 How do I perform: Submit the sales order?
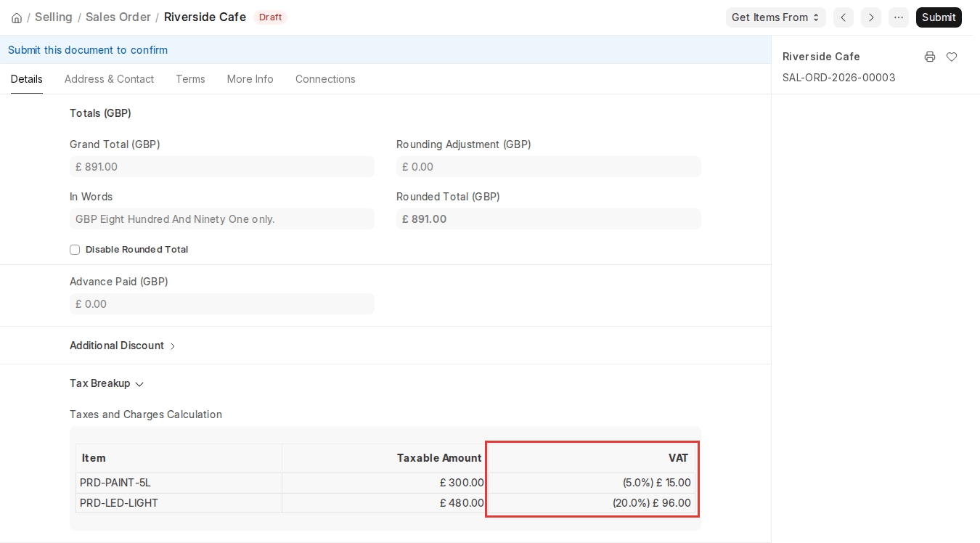(x=939, y=17)
